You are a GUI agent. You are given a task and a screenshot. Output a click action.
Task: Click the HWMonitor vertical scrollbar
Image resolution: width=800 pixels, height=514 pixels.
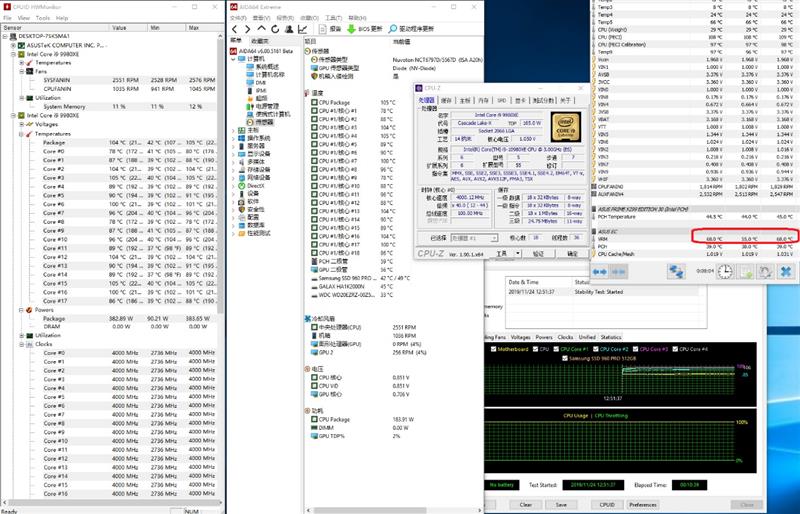[x=220, y=174]
